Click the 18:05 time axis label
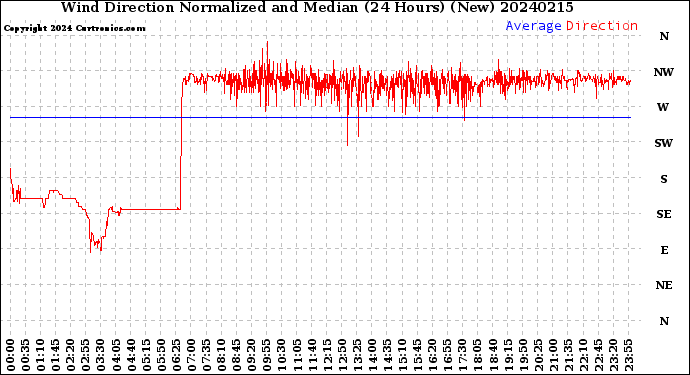 478,355
